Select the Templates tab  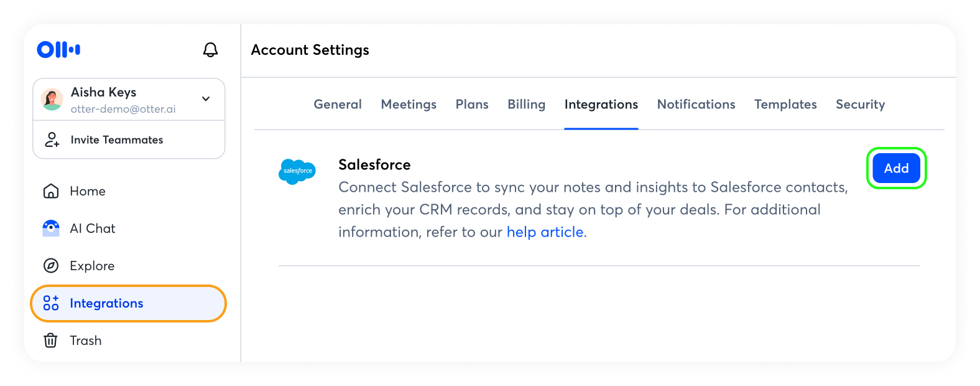point(786,105)
